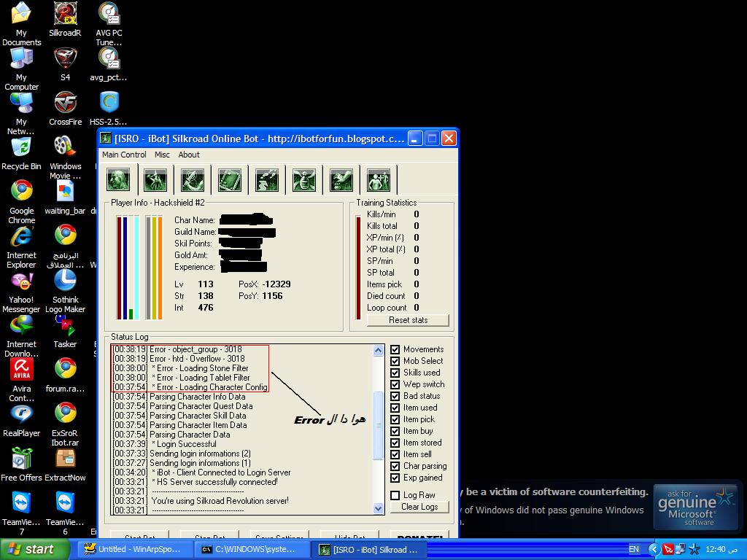Open the Windows start menu
The image size is (747, 560).
coord(34,550)
